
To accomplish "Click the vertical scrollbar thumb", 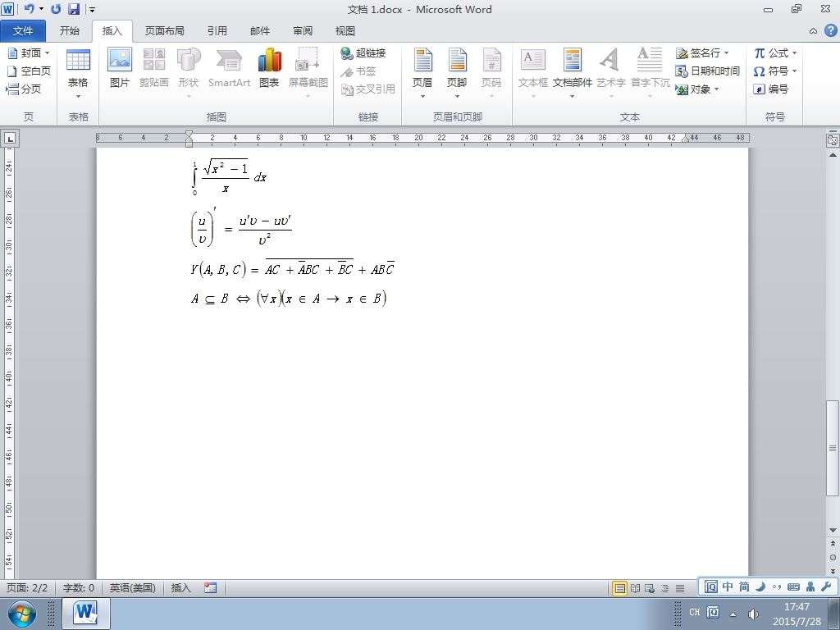I will [833, 449].
